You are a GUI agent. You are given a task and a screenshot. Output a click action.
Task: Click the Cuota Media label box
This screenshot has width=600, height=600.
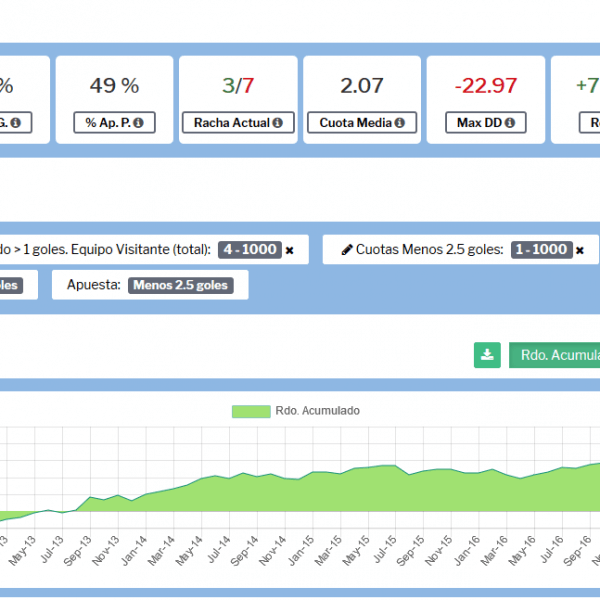point(362,122)
